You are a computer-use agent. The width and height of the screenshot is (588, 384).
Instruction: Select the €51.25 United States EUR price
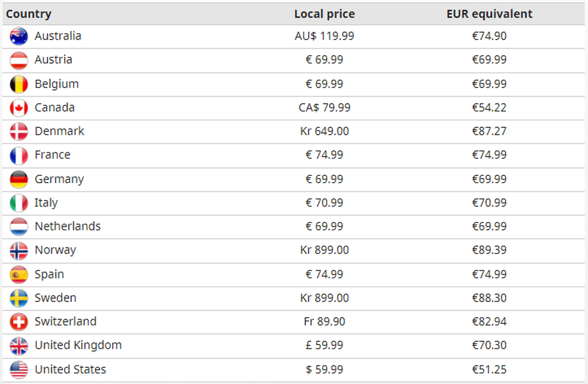tap(489, 369)
